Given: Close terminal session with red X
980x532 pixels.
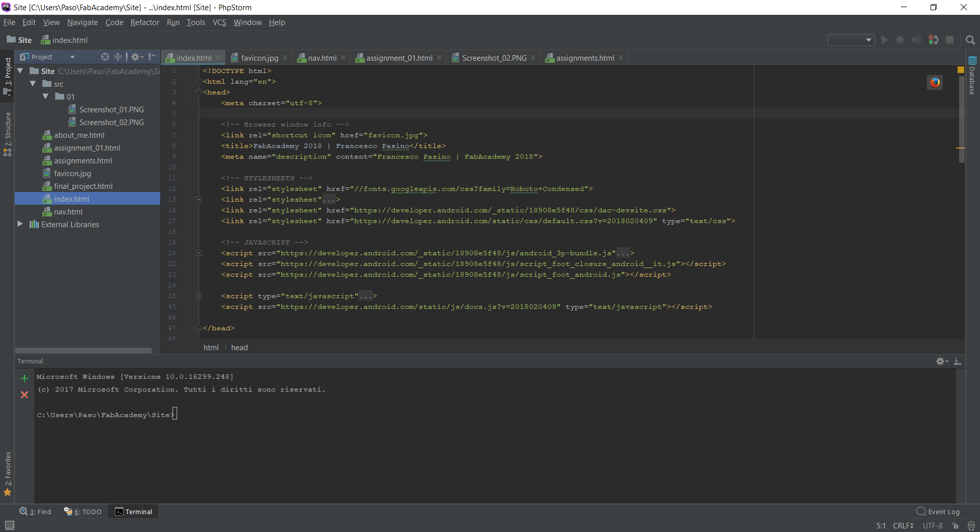Looking at the screenshot, I should [24, 395].
